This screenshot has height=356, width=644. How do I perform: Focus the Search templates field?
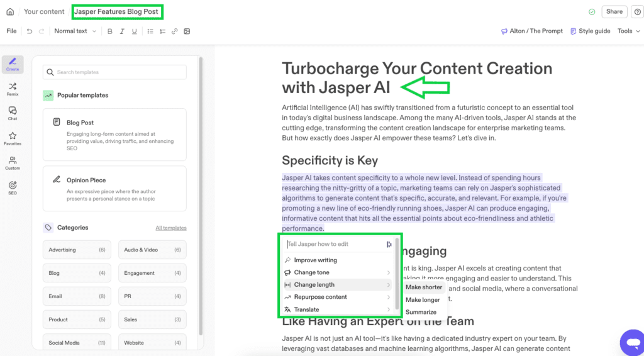(x=114, y=72)
